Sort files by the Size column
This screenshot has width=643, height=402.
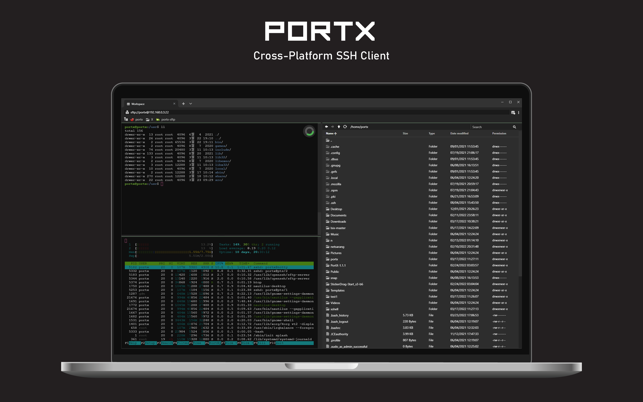pyautogui.click(x=405, y=133)
